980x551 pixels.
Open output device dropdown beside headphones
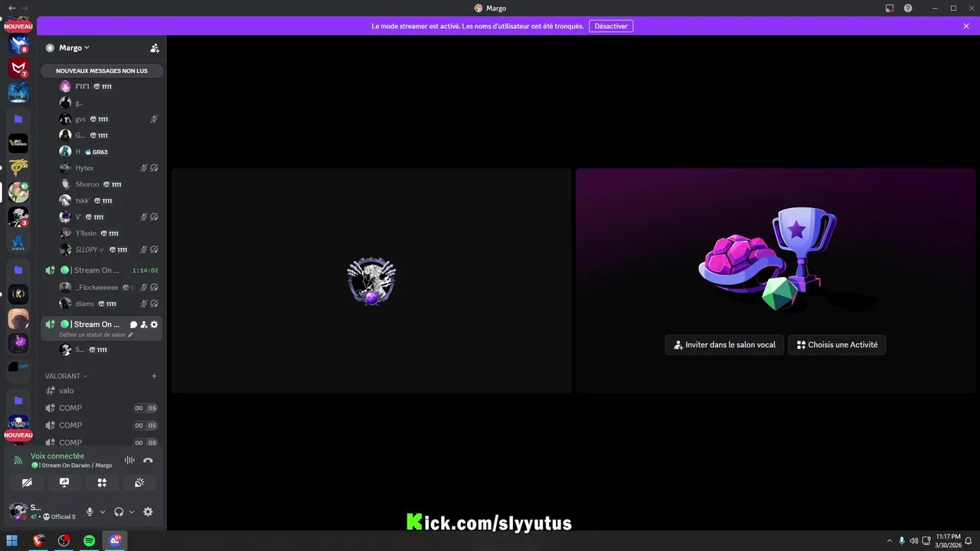click(132, 512)
